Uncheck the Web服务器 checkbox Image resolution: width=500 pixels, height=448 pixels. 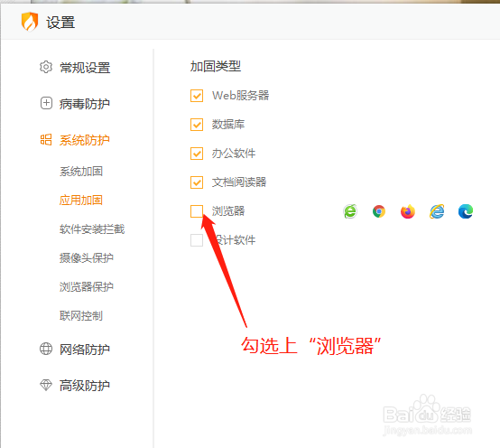(x=197, y=96)
